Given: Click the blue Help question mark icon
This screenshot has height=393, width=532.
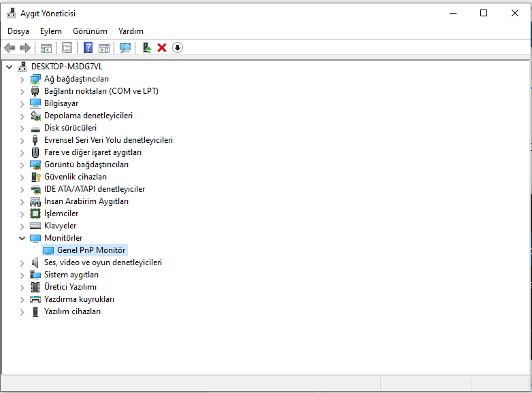Looking at the screenshot, I should (x=88, y=48).
